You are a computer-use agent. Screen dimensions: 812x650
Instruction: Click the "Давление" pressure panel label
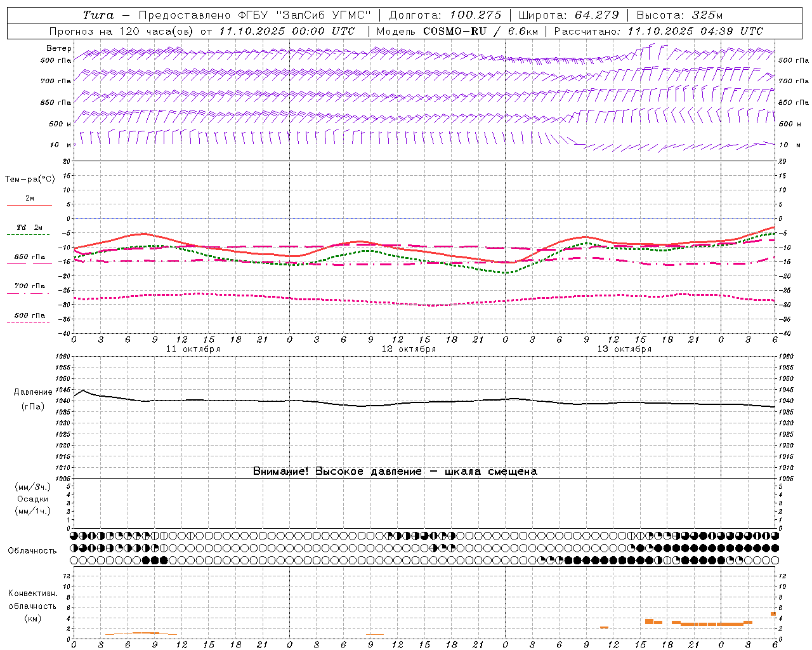click(33, 392)
